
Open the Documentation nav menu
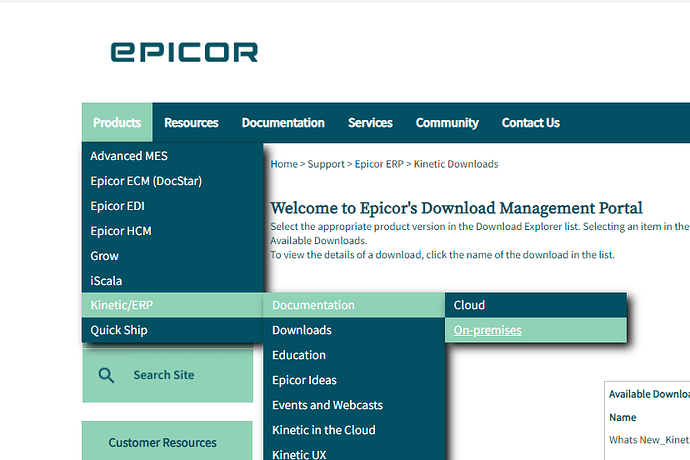coord(283,122)
